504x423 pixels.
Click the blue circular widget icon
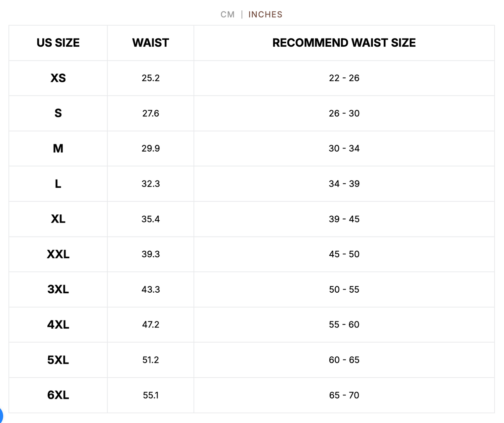1,414
